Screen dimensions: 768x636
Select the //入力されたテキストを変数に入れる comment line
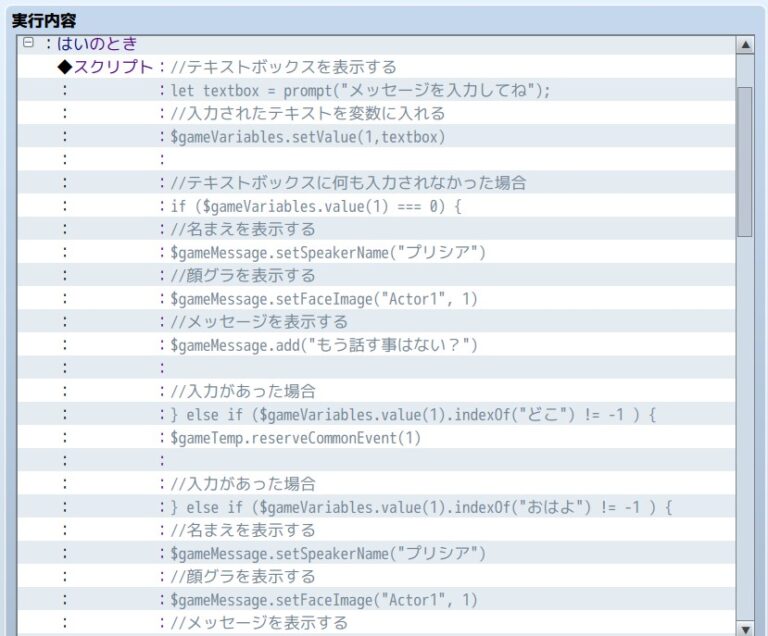(307, 113)
